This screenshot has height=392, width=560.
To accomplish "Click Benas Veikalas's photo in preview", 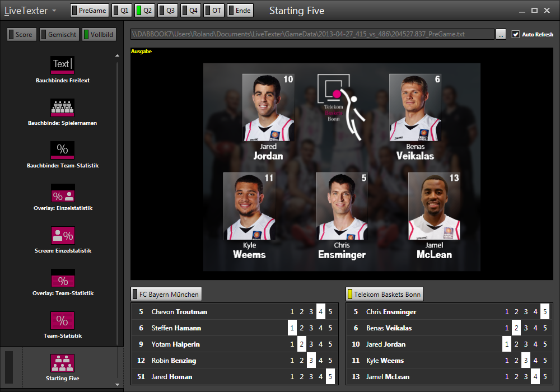I will tap(415, 108).
